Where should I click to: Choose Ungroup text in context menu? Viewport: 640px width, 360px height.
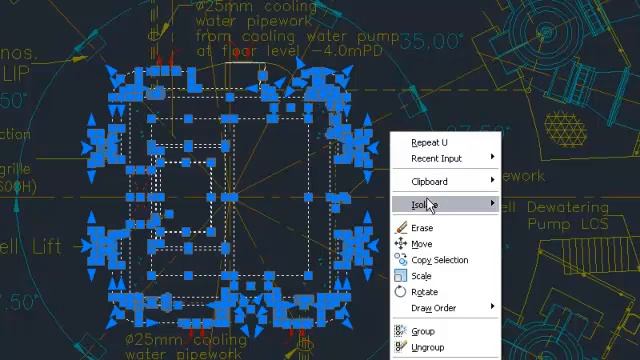[x=428, y=347]
